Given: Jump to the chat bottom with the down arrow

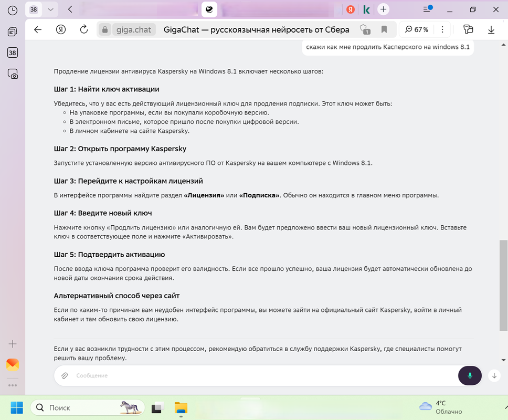Looking at the screenshot, I should click(494, 375).
